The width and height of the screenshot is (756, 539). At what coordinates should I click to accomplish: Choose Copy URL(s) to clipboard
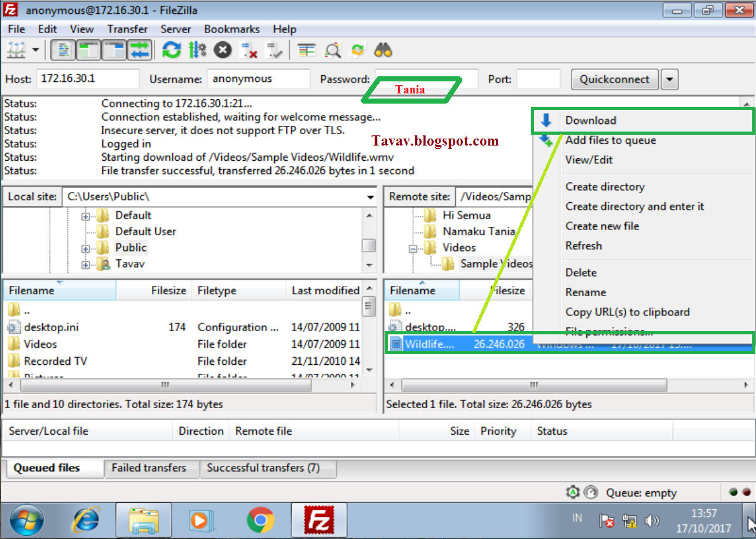643,312
